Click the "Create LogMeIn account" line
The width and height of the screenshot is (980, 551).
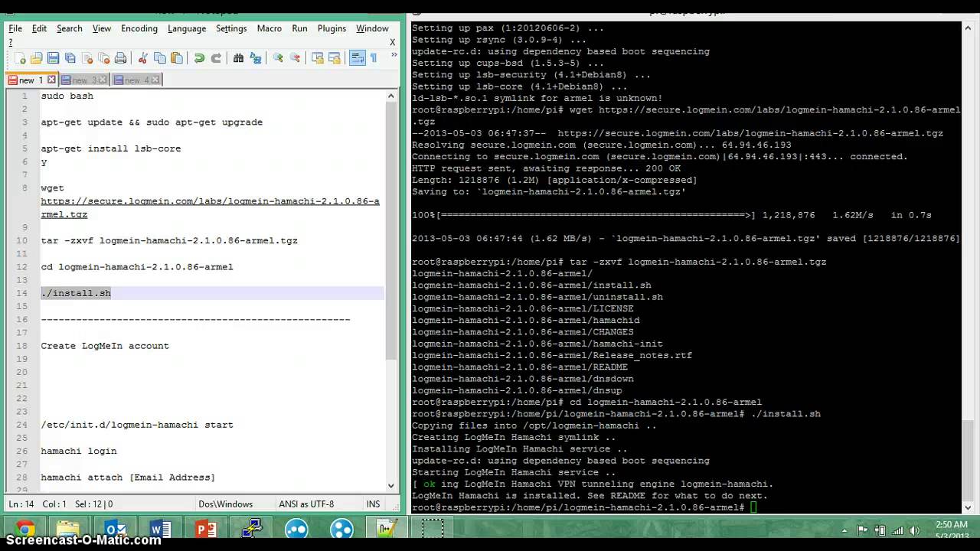105,346
